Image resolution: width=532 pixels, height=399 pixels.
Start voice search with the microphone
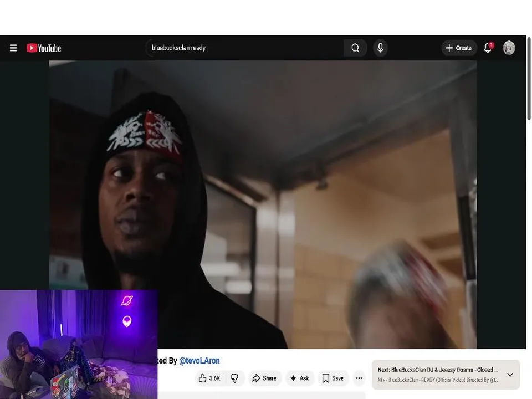pos(380,48)
